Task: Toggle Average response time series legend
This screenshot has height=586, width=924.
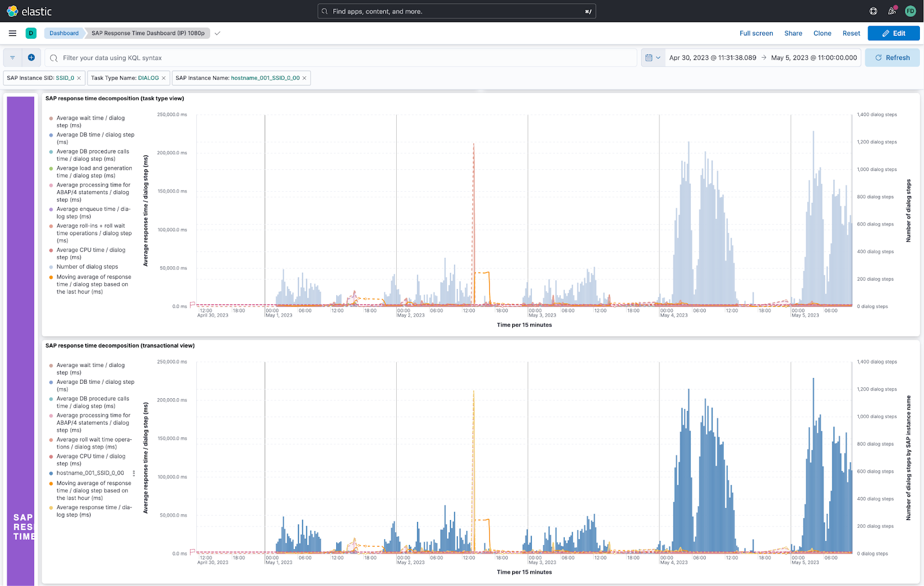Action: point(94,511)
